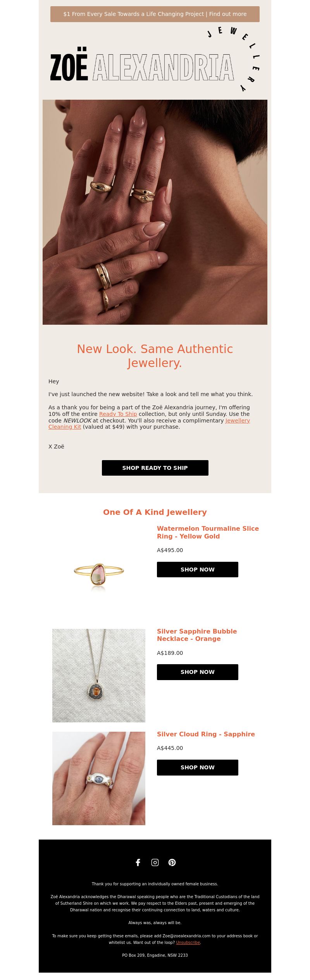This screenshot has width=310, height=980.
Task: Click the New Look Same Authentic Jewellery heading
Action: click(155, 356)
